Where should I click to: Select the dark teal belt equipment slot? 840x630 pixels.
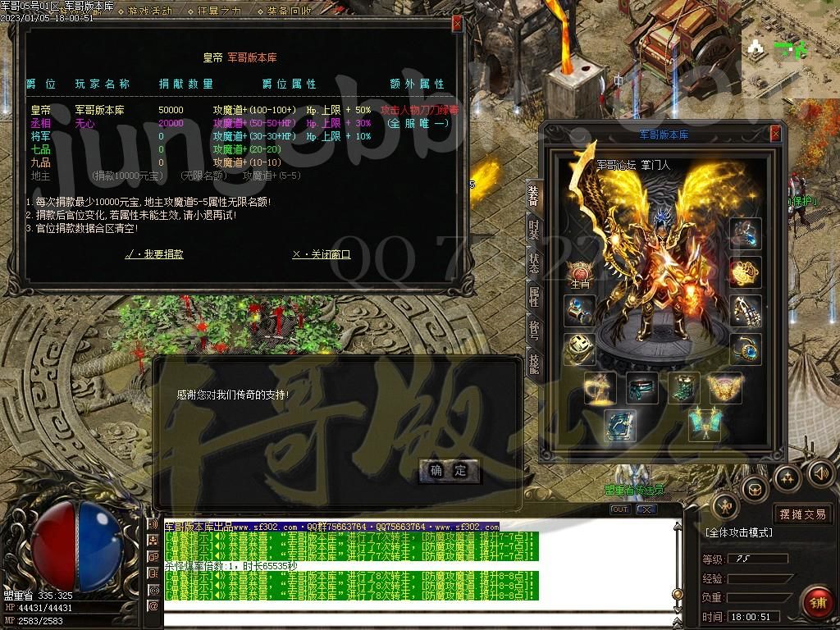pos(641,387)
